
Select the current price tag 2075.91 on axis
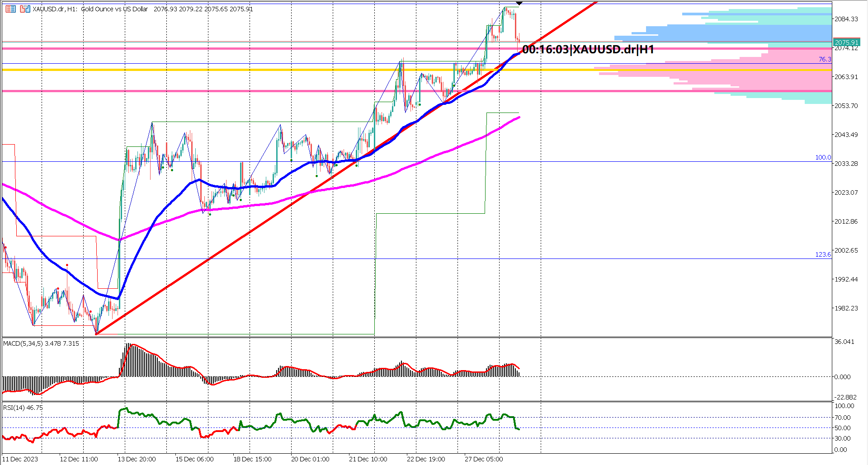[x=847, y=42]
